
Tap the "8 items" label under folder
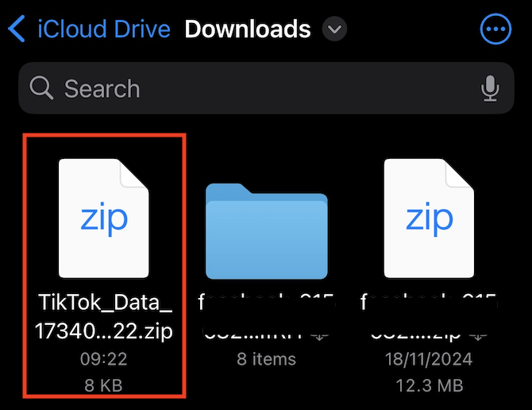pyautogui.click(x=266, y=358)
